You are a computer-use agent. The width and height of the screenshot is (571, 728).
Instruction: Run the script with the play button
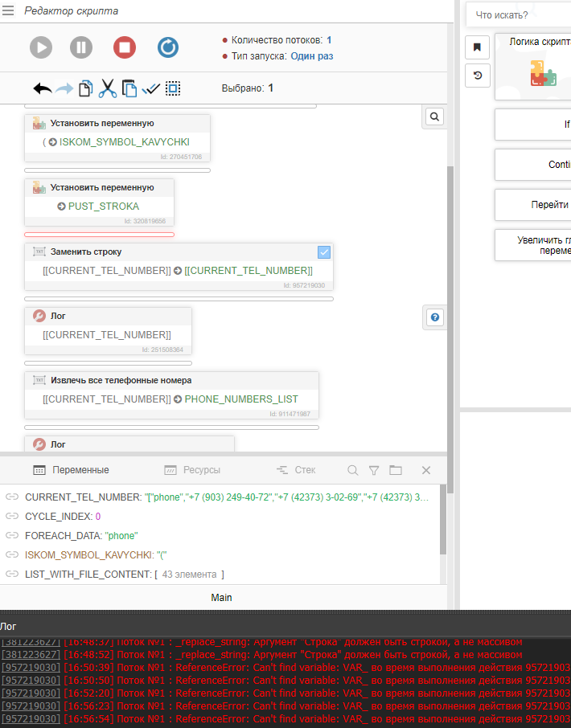pyautogui.click(x=42, y=47)
